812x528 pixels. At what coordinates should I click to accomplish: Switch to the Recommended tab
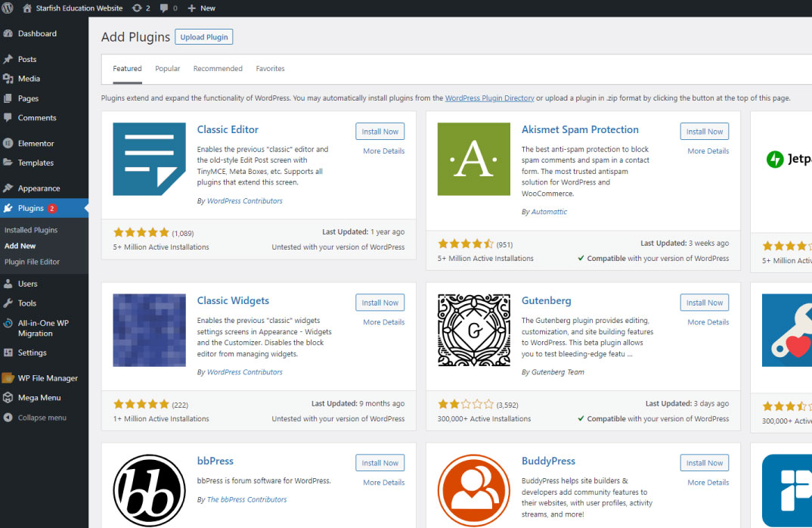pos(218,69)
